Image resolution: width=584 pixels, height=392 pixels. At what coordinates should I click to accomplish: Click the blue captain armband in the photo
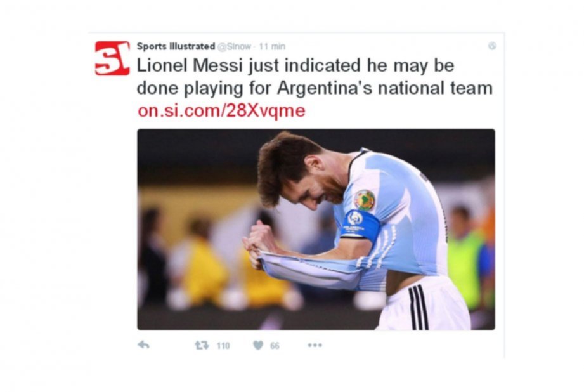click(359, 225)
